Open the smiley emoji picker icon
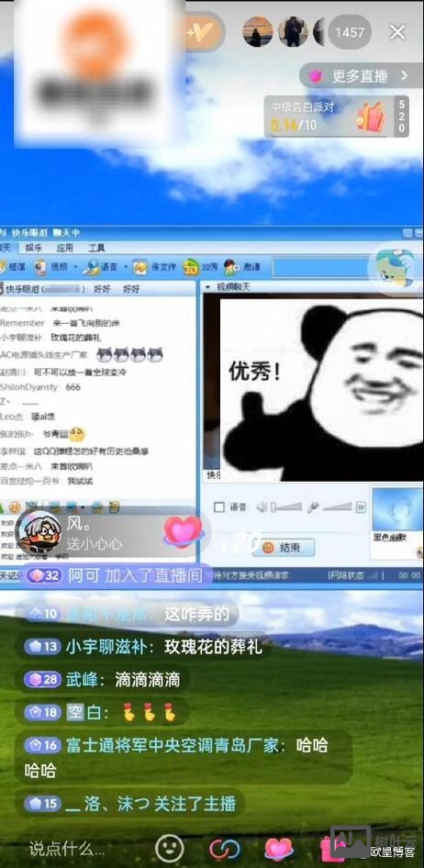This screenshot has height=868, width=424. 170,848
